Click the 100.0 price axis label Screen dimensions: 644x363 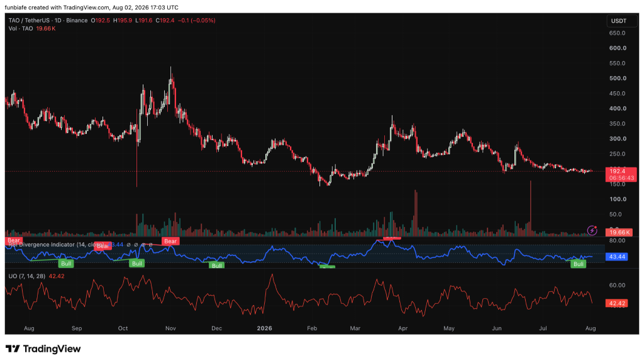pyautogui.click(x=618, y=199)
